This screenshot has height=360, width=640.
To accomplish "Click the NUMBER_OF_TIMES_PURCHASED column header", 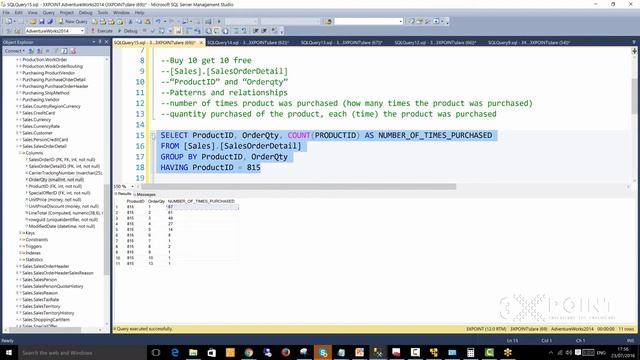I will (201, 201).
